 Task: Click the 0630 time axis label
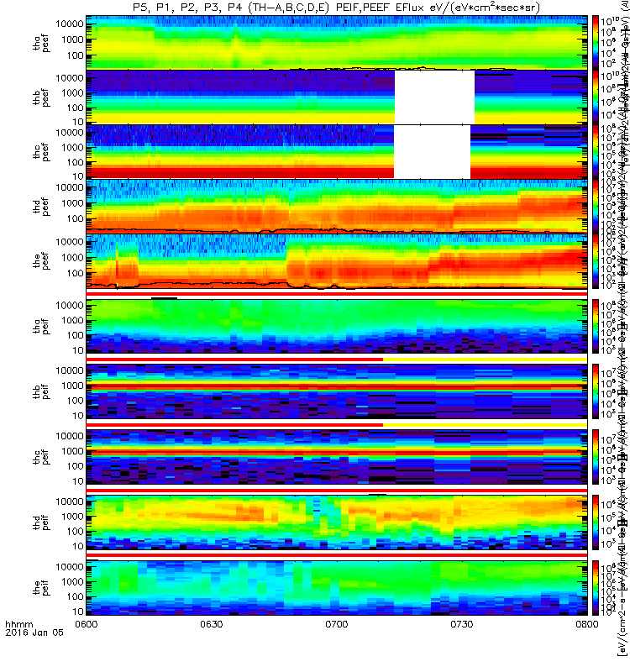(x=212, y=623)
